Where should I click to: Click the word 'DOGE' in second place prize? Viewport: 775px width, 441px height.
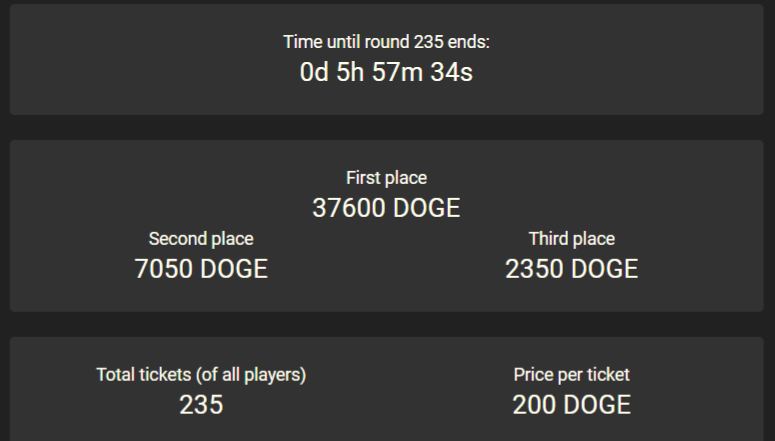coord(234,269)
